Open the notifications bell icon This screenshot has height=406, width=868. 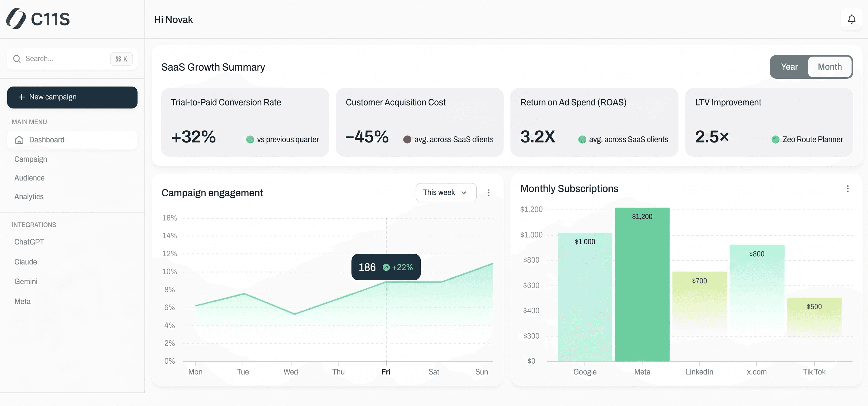(x=851, y=19)
